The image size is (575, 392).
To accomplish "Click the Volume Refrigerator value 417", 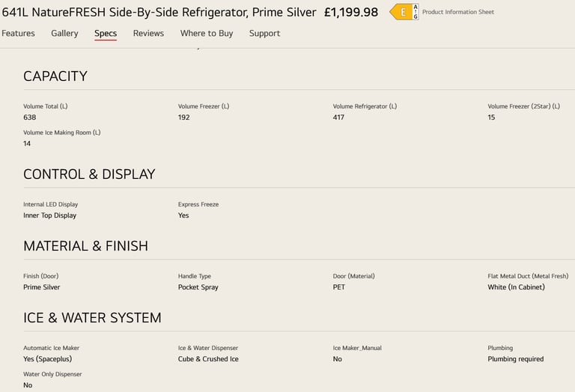I will coord(338,117).
